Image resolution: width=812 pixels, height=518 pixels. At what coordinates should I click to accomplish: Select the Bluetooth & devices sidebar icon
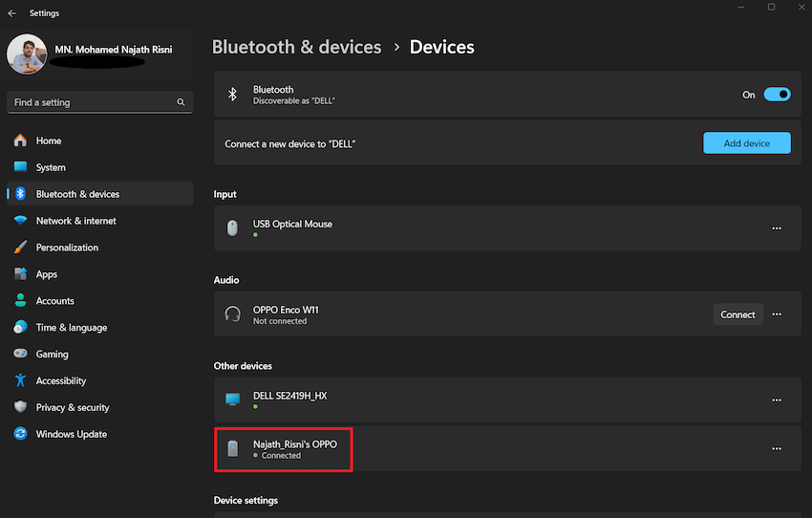20,194
